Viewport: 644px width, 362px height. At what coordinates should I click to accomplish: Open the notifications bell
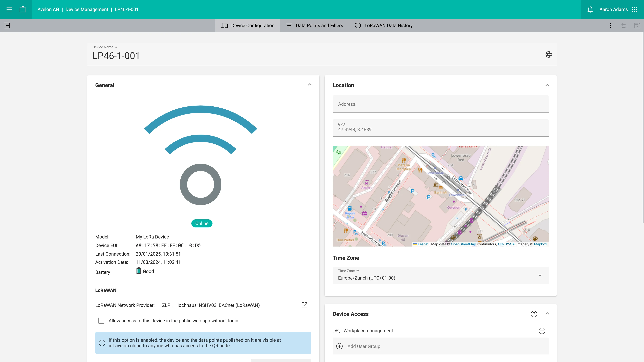(590, 10)
